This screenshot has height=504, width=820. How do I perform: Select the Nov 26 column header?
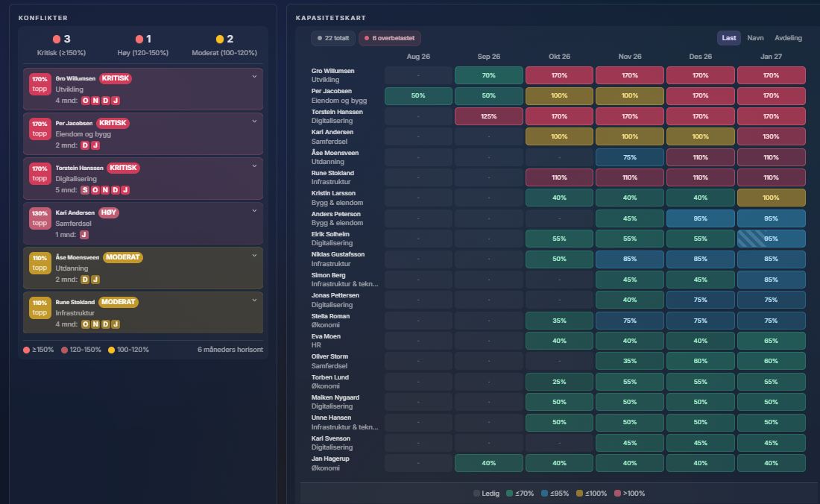coord(630,57)
